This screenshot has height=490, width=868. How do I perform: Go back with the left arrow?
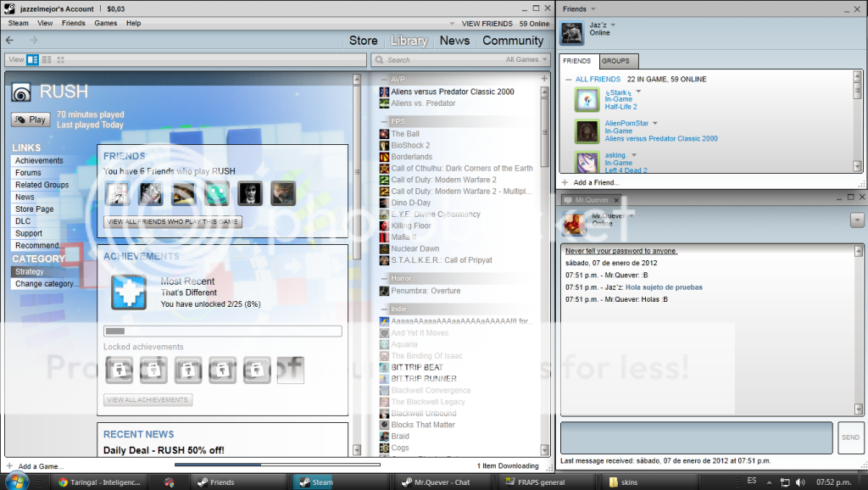click(x=9, y=40)
